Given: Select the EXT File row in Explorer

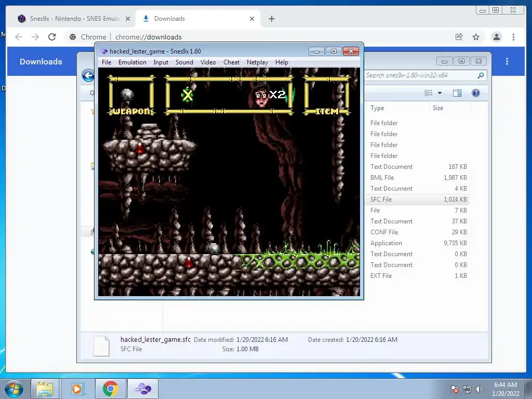Looking at the screenshot, I should [x=418, y=275].
